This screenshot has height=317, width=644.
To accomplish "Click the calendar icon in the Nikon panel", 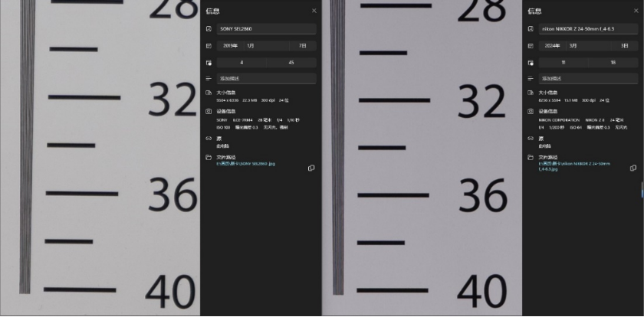I will pyautogui.click(x=531, y=46).
